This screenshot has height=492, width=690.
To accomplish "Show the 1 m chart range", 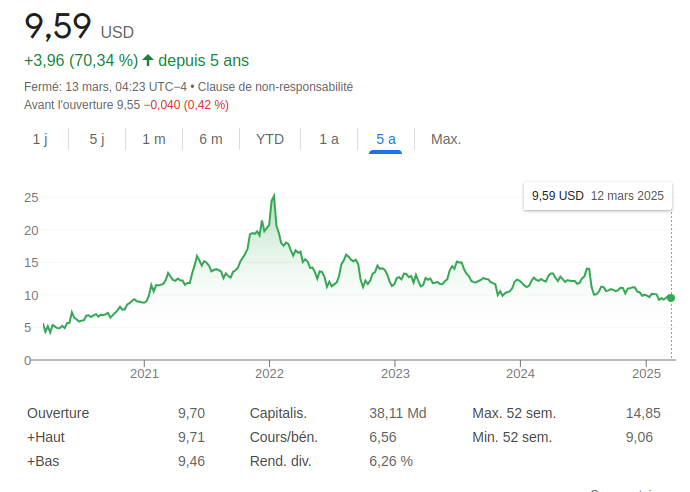I will (154, 139).
